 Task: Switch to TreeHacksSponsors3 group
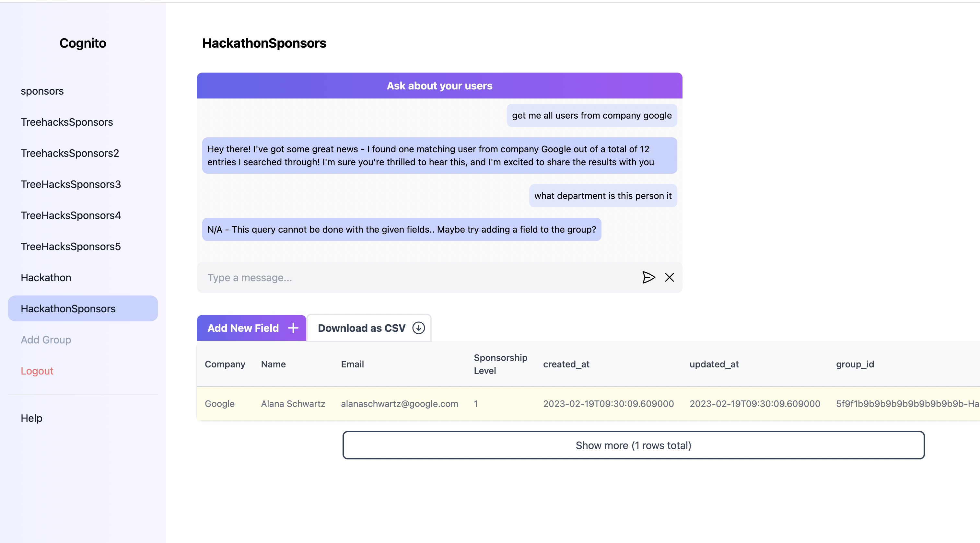click(x=71, y=184)
